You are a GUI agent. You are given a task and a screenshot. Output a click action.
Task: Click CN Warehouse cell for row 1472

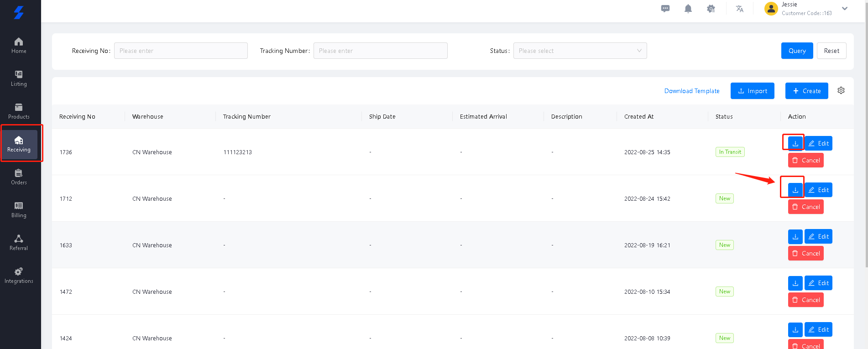pos(152,292)
